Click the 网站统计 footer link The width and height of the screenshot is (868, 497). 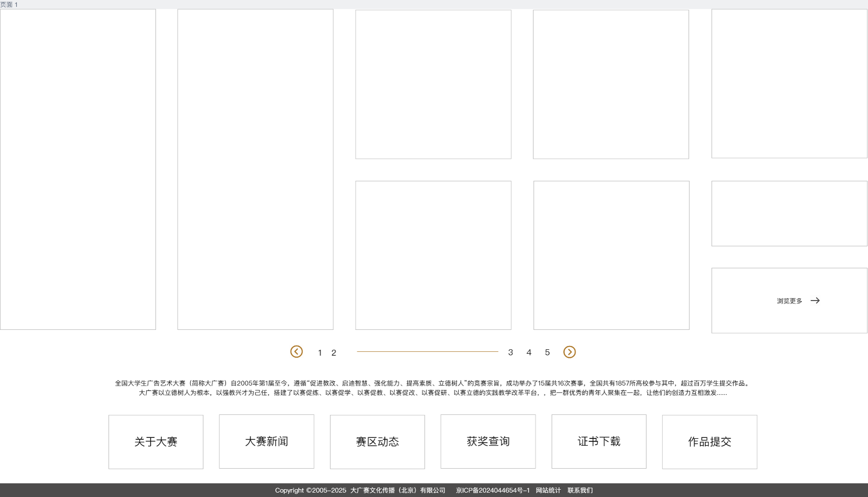(548, 490)
